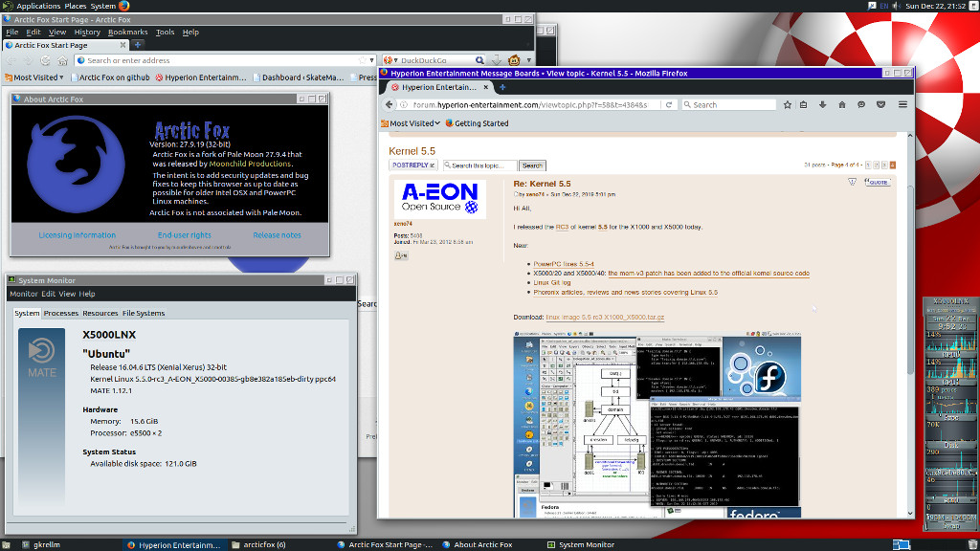Open PowerPC fixes 5.5-4 link
This screenshot has height=551, width=980.
click(564, 264)
